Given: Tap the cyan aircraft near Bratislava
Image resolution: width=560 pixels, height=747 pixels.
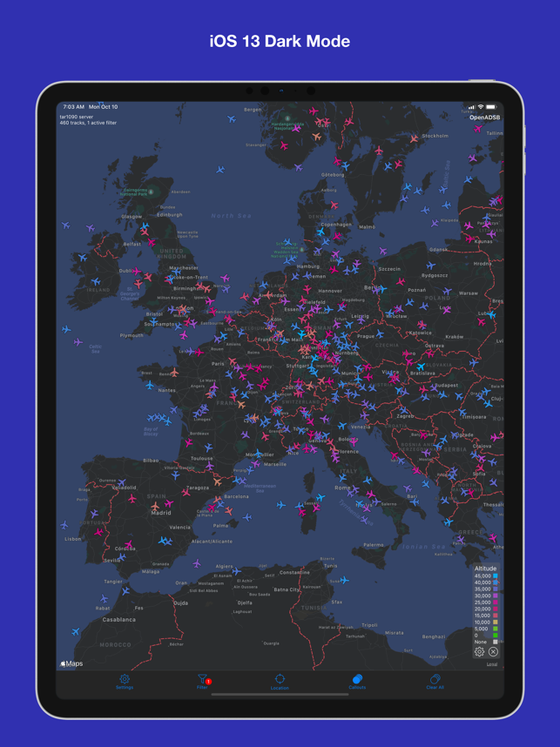Looking at the screenshot, I should pos(421,367).
